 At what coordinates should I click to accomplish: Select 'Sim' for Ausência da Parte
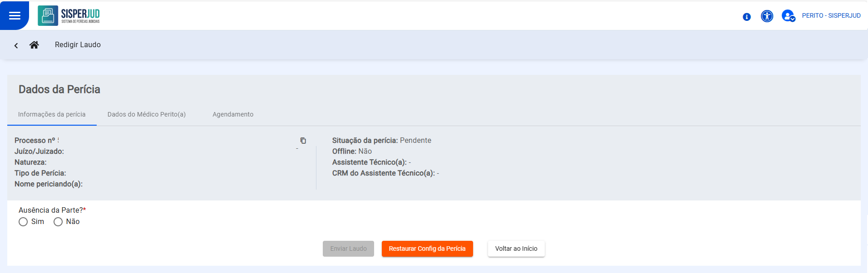pos(23,222)
